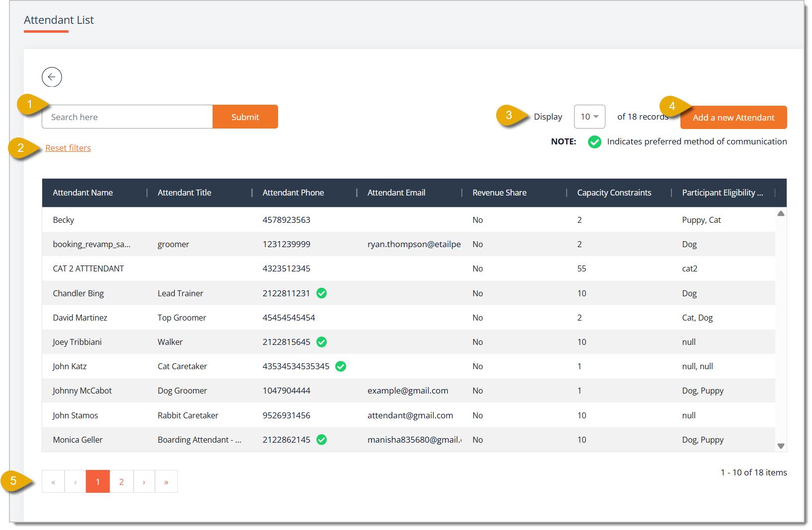Viewport: 812px width, 530px height.
Task: Click the ryan.thompson@etailpe email cell
Action: click(x=414, y=244)
